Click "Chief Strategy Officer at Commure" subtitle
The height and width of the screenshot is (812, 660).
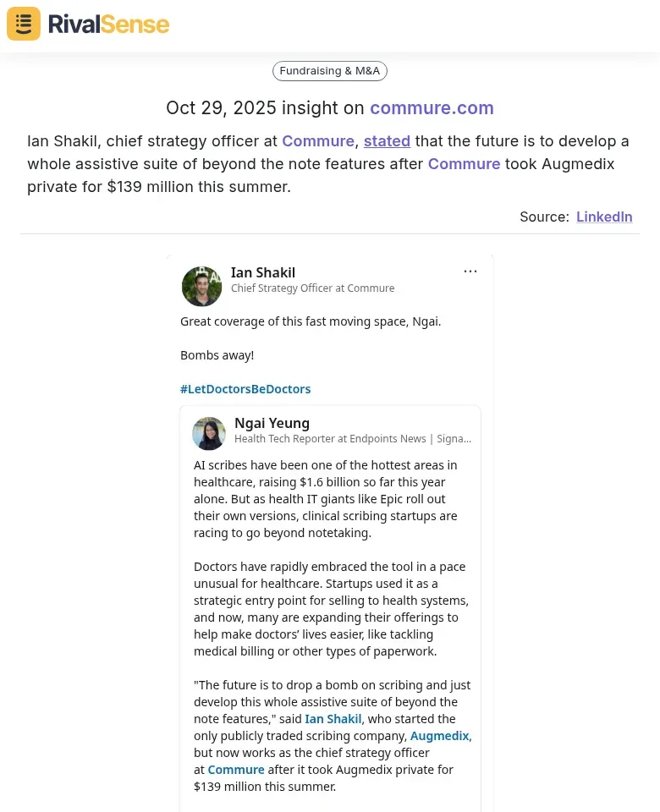pos(312,288)
